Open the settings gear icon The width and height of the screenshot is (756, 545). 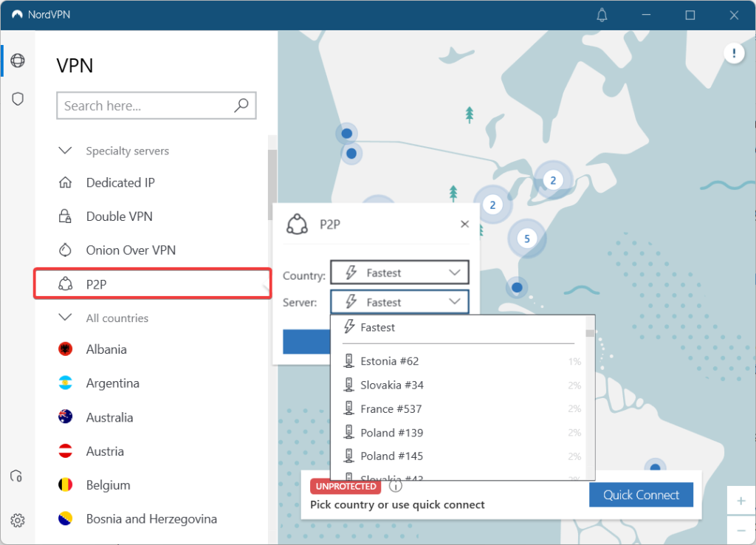(18, 521)
